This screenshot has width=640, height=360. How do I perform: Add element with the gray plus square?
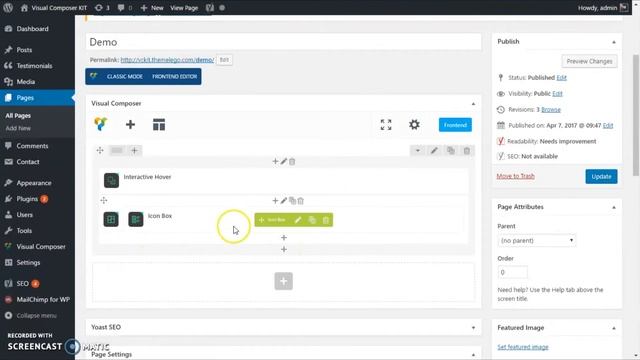[283, 281]
